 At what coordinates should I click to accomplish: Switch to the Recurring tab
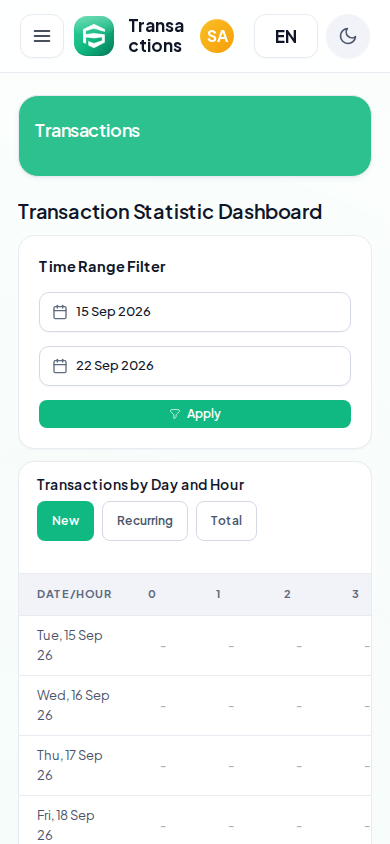(145, 521)
